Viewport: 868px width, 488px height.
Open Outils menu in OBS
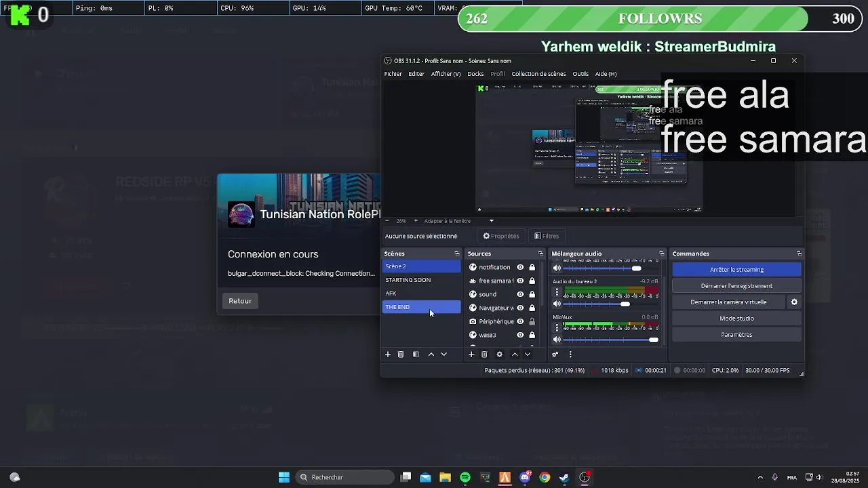click(580, 74)
